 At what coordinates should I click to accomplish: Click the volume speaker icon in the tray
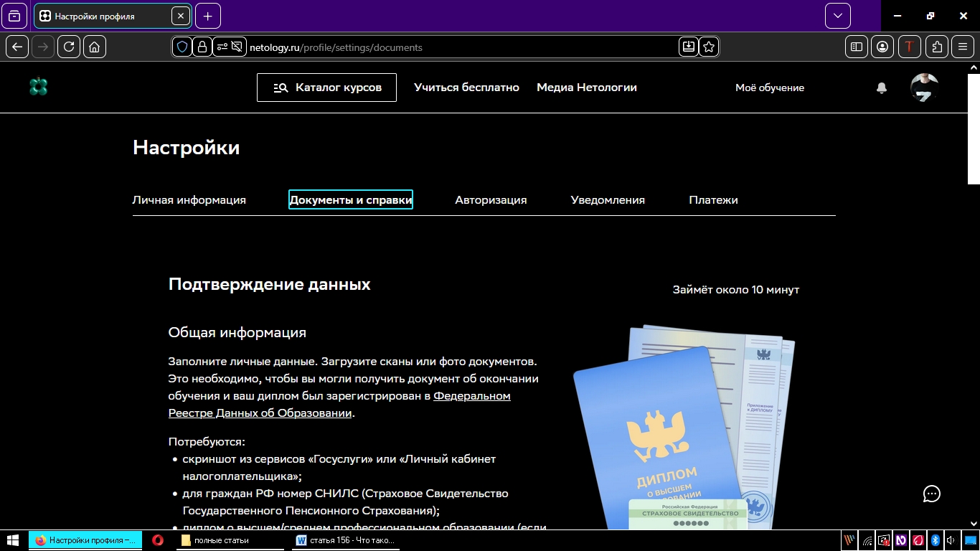tap(951, 540)
